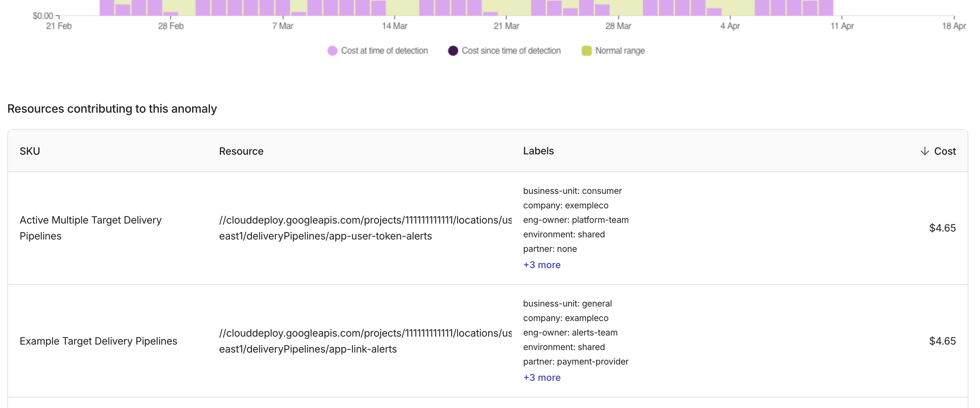The height and width of the screenshot is (408, 980).
Task: Select the app-user-token-alerts resource path
Action: pos(365,228)
